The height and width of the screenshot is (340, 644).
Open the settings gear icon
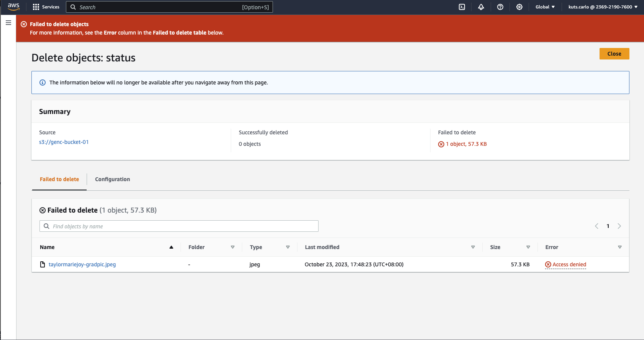pyautogui.click(x=519, y=7)
